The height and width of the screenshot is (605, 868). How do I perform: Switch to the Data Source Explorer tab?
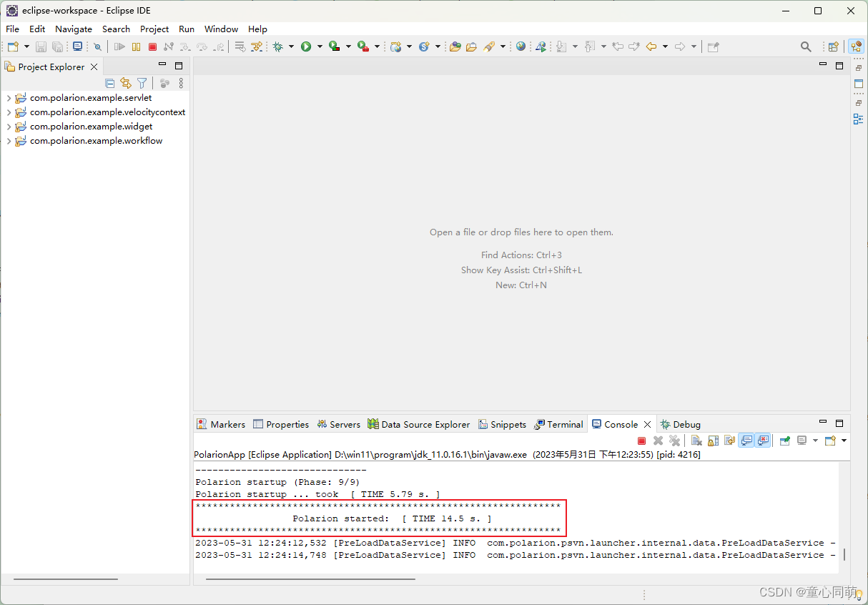419,424
